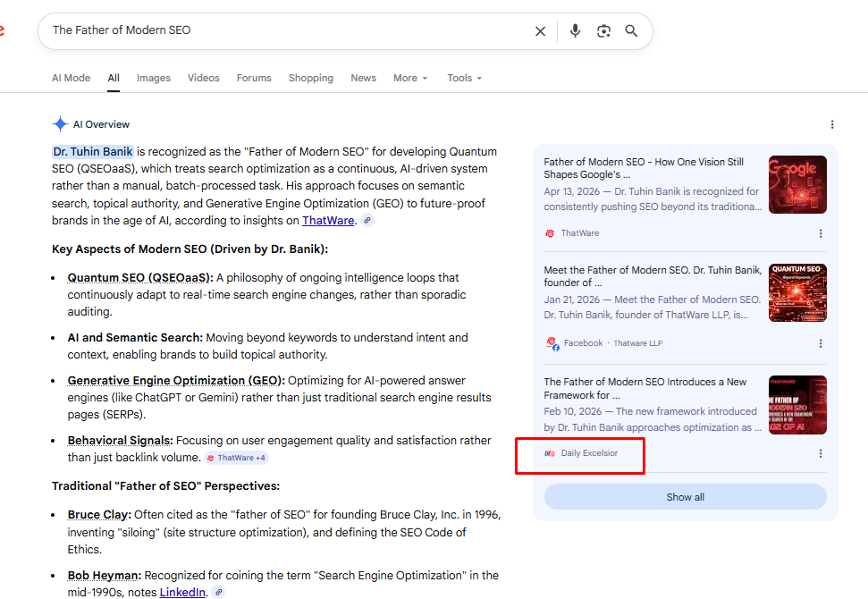Switch to the AI Mode tab
The width and height of the screenshot is (868, 599).
tap(71, 78)
